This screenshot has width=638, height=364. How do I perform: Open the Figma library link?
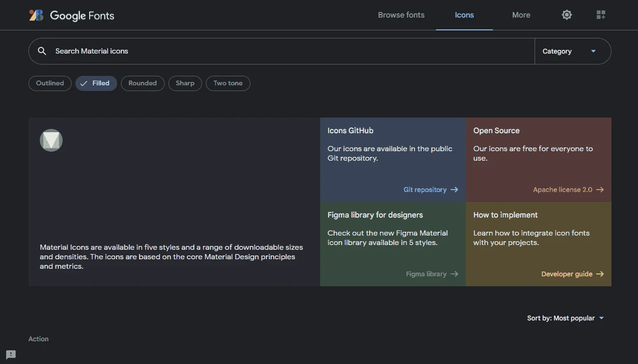click(x=432, y=274)
